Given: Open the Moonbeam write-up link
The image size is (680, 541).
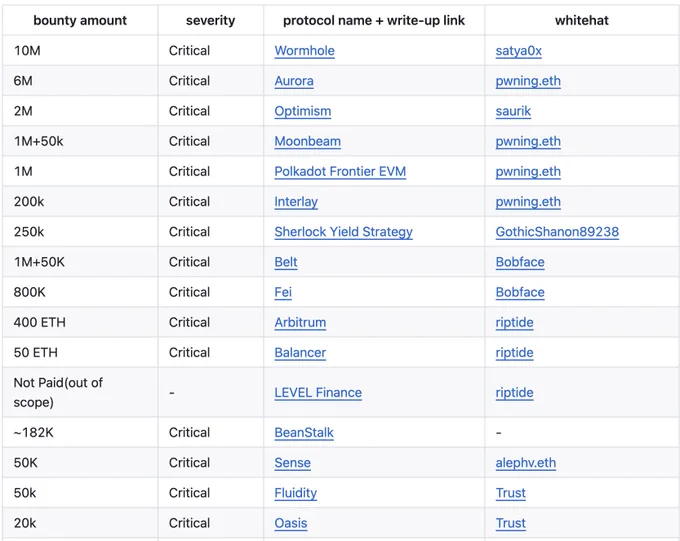Looking at the screenshot, I should 307,141.
